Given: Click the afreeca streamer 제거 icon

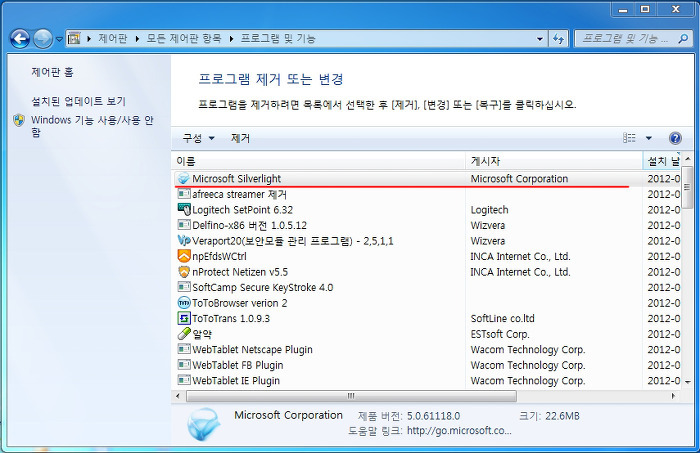Looking at the screenshot, I should (183, 194).
